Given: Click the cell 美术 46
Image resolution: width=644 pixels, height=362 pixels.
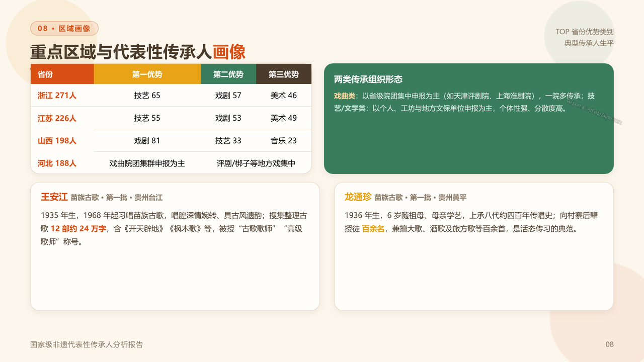Looking at the screenshot, I should point(284,95).
